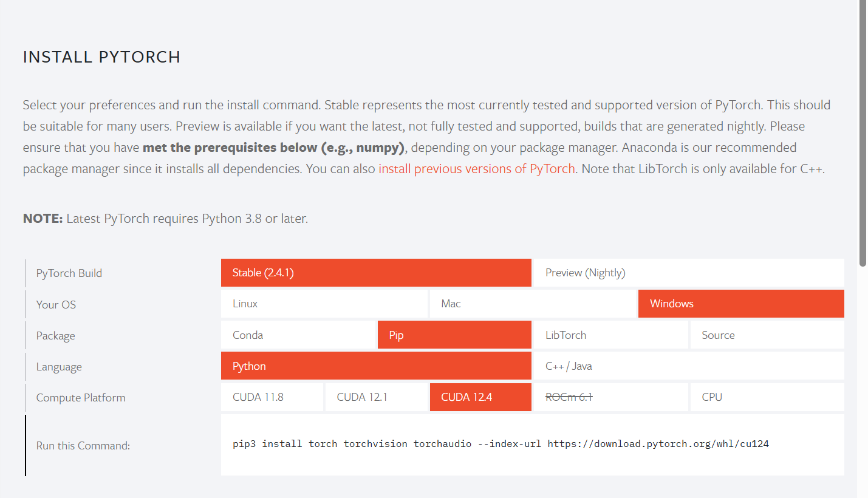Screen dimensions: 868x498
Task: Choose Python language
Action: click(376, 366)
